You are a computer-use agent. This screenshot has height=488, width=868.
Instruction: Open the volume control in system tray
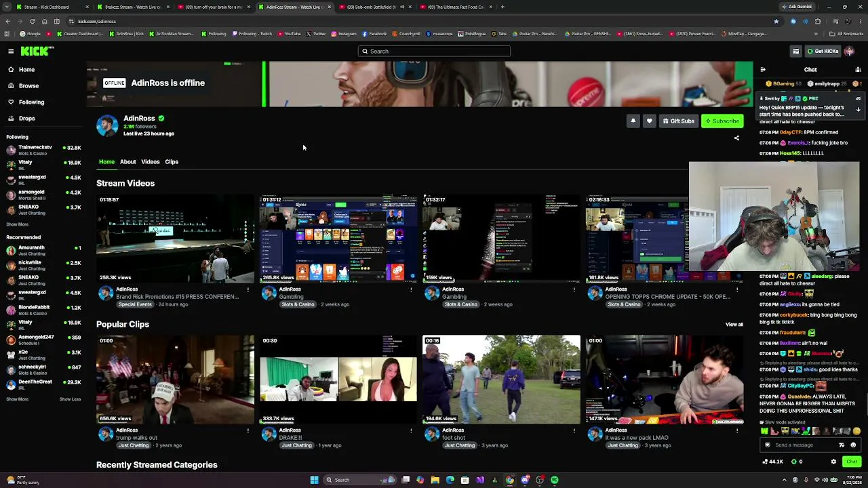click(825, 480)
